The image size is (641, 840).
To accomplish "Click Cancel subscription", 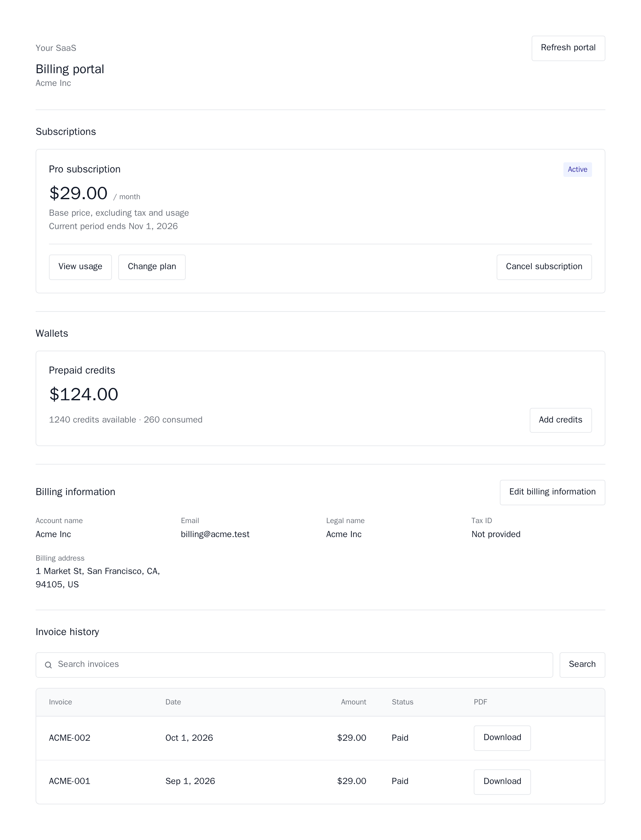I will 544,267.
